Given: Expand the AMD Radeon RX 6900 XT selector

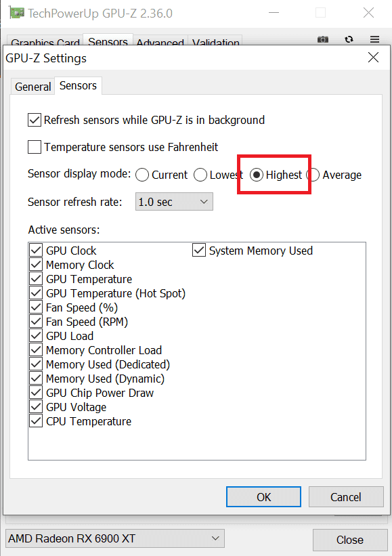Looking at the screenshot, I should 115,538.
